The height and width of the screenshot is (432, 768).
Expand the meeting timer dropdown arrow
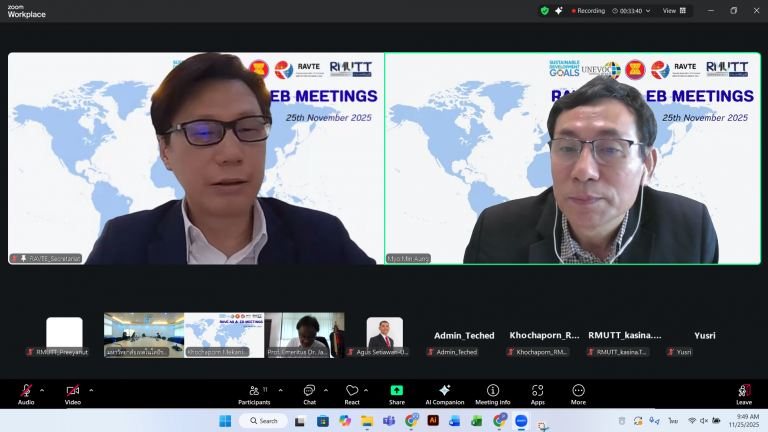point(646,10)
